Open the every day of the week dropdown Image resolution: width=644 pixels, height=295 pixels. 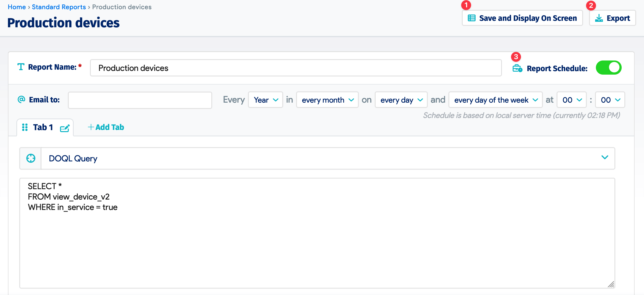pyautogui.click(x=495, y=100)
